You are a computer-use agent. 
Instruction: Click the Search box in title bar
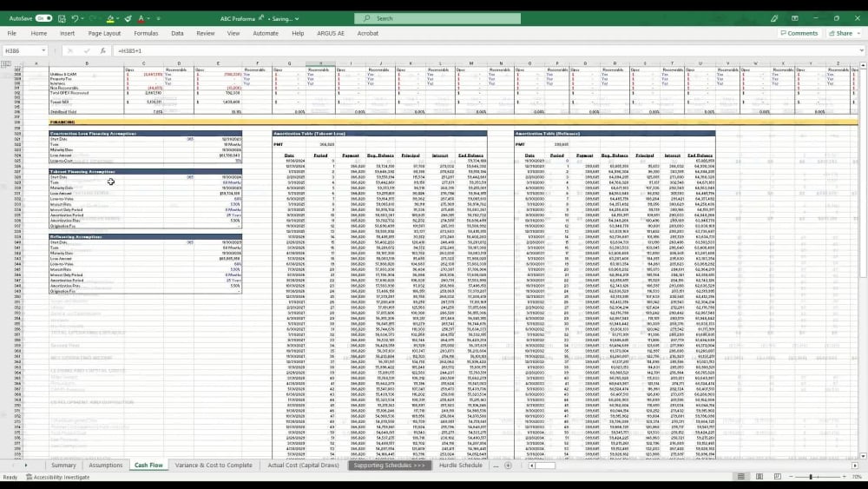tap(437, 18)
